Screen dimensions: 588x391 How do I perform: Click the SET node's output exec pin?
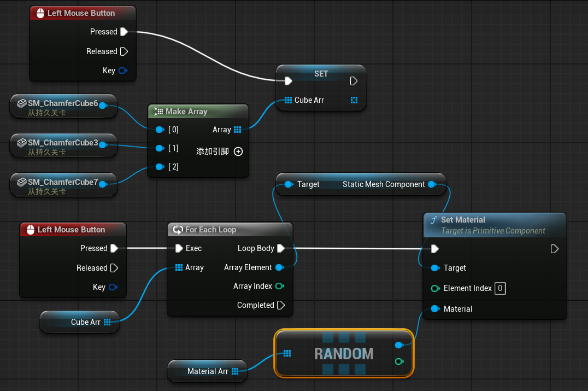coord(354,81)
